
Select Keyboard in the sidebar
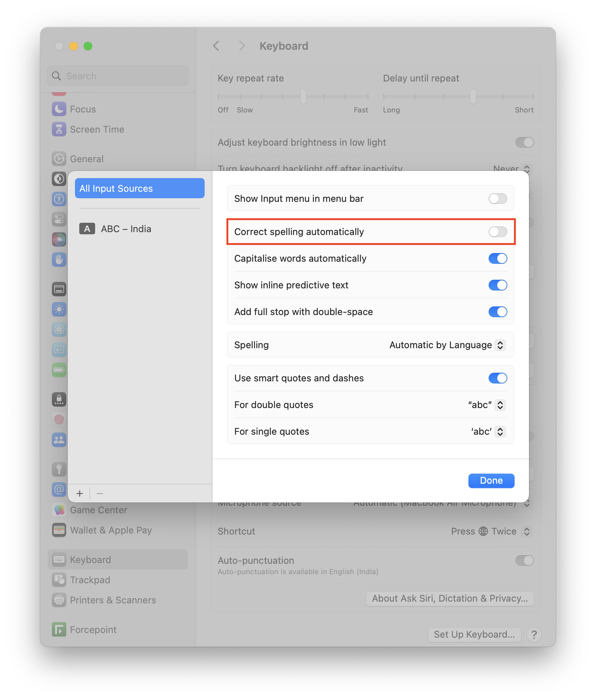point(118,559)
